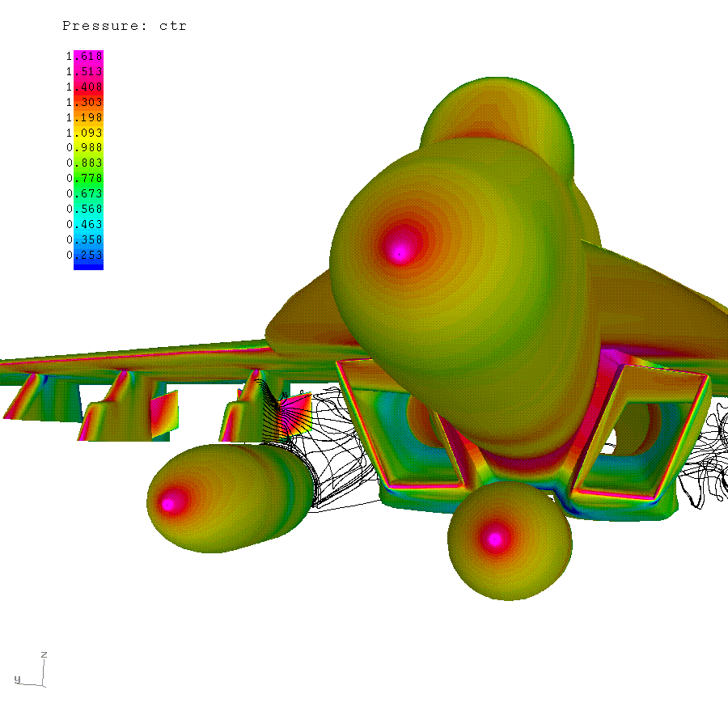Viewport: 728px width, 728px height.
Task: Select the 1.618 legend color band
Action: 89,56
